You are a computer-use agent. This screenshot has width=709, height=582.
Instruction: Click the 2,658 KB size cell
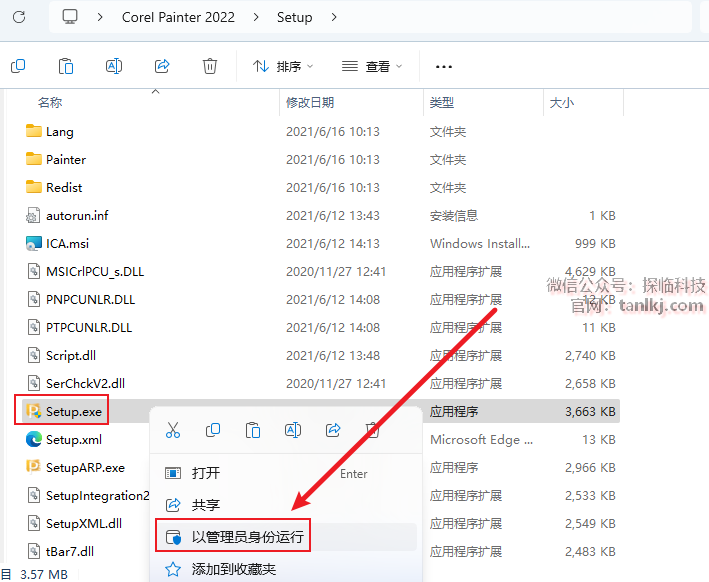point(590,383)
